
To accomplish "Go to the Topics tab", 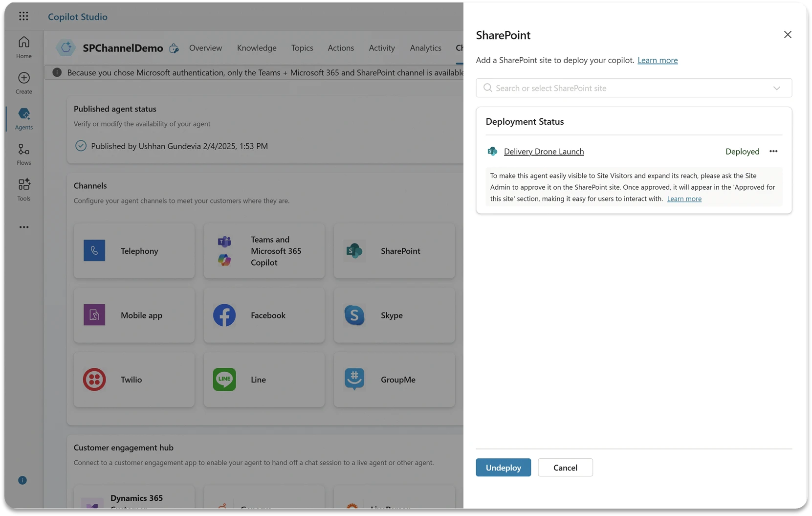I will point(302,48).
